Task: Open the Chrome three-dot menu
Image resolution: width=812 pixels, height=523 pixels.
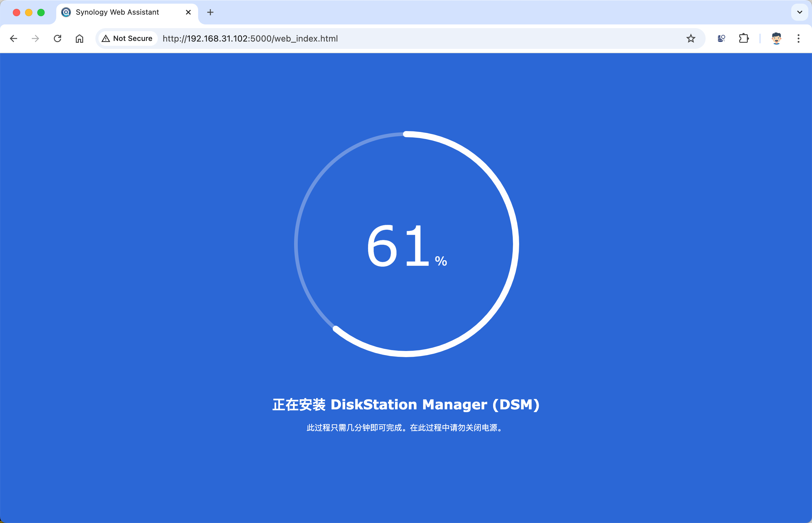Action: tap(799, 38)
